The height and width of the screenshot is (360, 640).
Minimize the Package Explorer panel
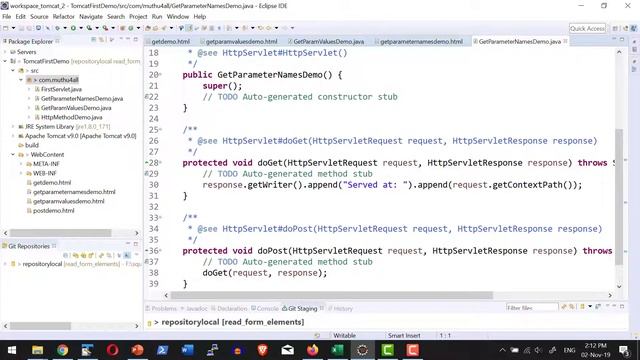pos(128,39)
